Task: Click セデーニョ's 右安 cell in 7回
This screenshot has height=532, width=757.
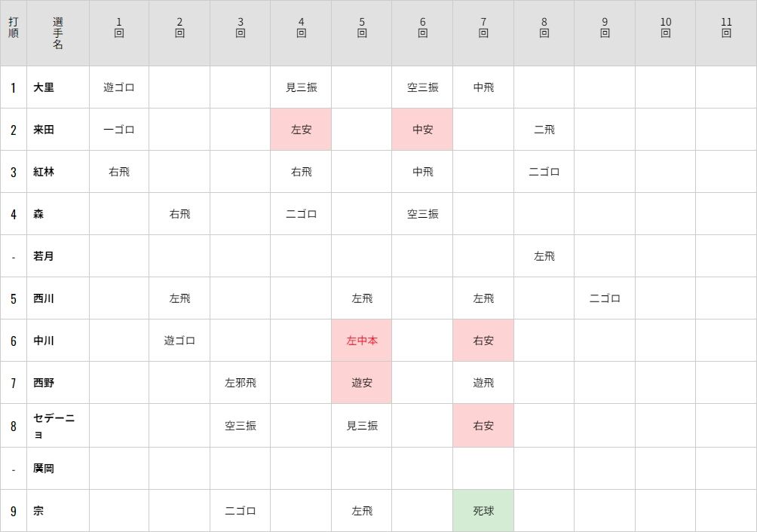Action: [x=483, y=426]
